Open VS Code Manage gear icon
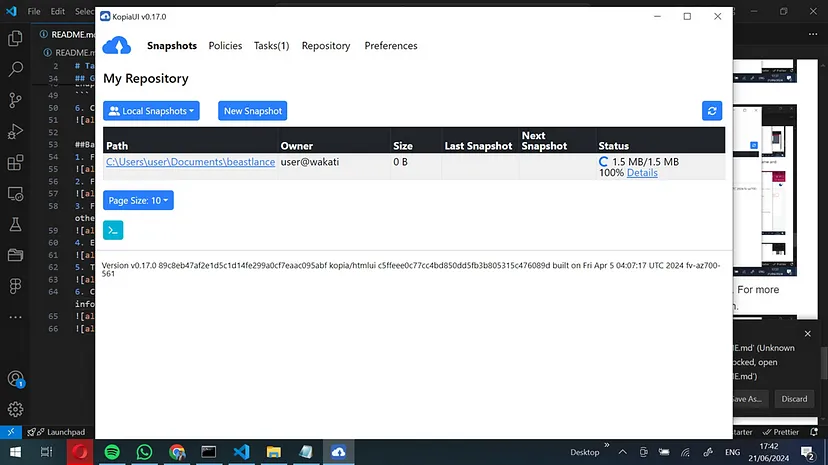The image size is (828, 465). click(15, 409)
